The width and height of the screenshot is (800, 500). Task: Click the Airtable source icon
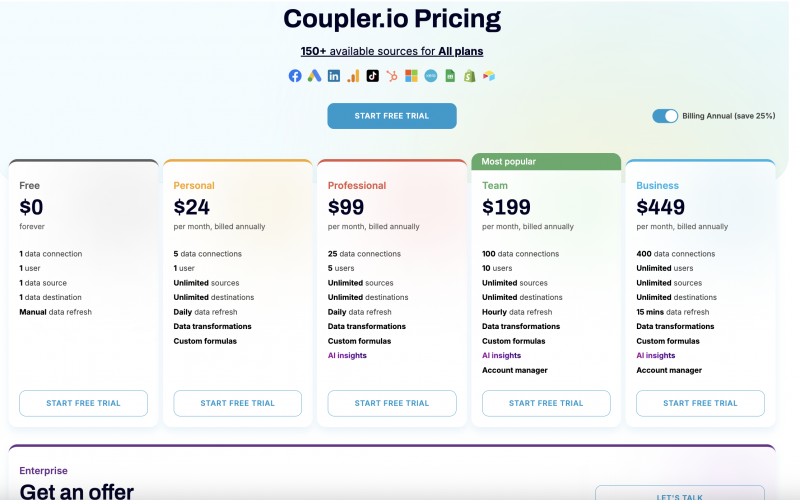click(x=489, y=76)
